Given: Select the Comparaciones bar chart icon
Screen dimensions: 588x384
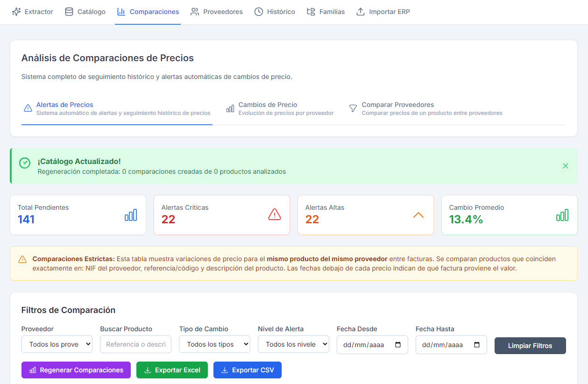Looking at the screenshot, I should pyautogui.click(x=120, y=12).
